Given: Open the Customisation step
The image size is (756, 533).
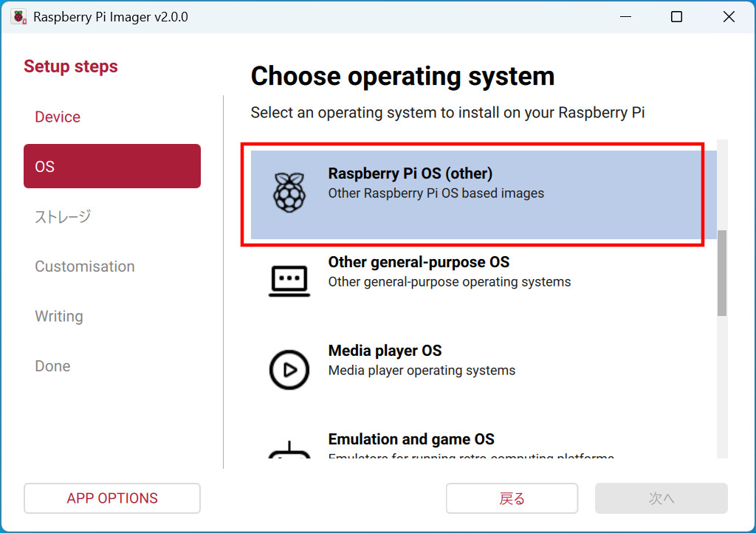Looking at the screenshot, I should (x=85, y=266).
